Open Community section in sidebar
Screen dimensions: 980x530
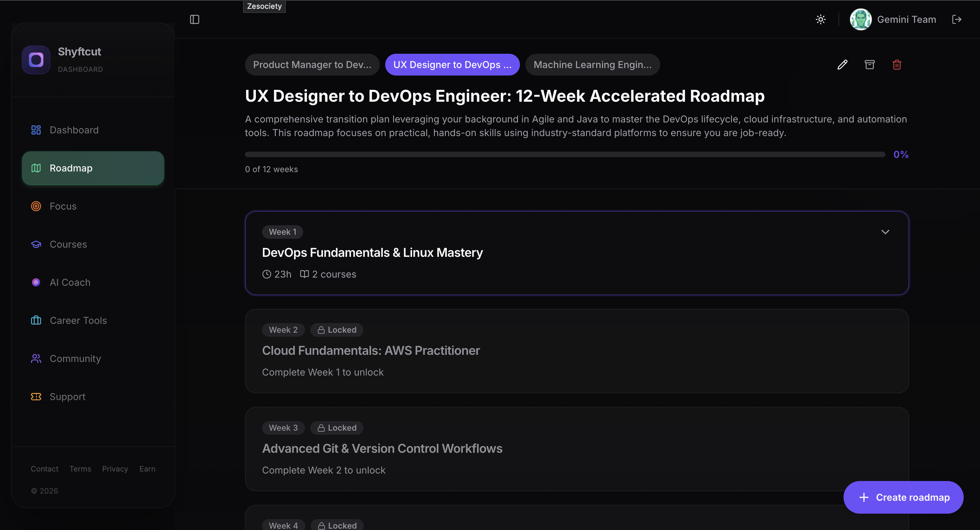point(75,359)
